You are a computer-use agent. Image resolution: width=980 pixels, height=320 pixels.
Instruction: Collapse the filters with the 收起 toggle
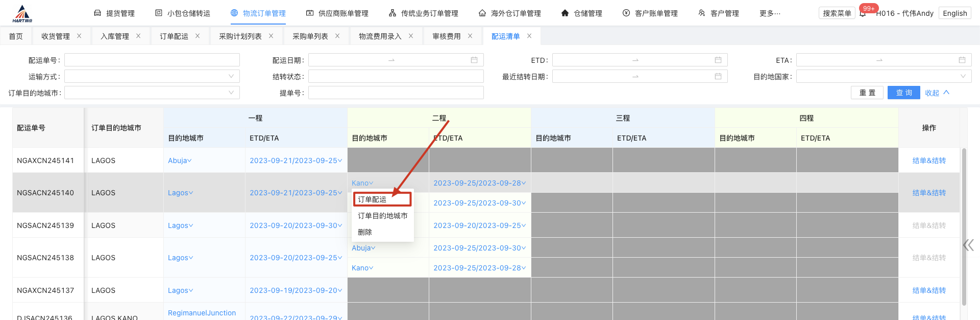point(937,93)
